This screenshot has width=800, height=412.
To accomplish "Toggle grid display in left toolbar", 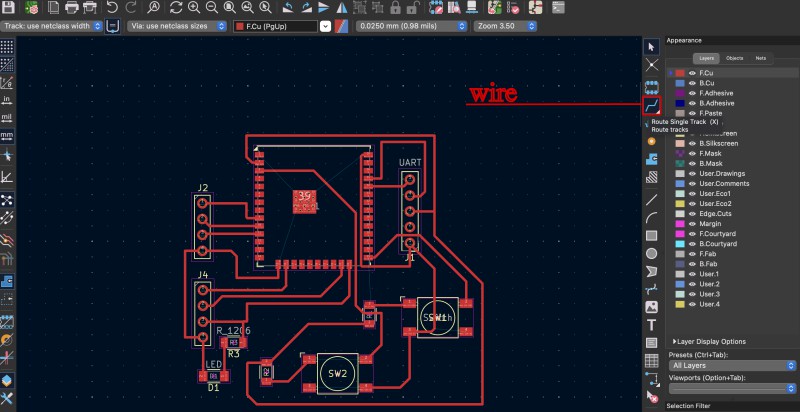I will 7,47.
